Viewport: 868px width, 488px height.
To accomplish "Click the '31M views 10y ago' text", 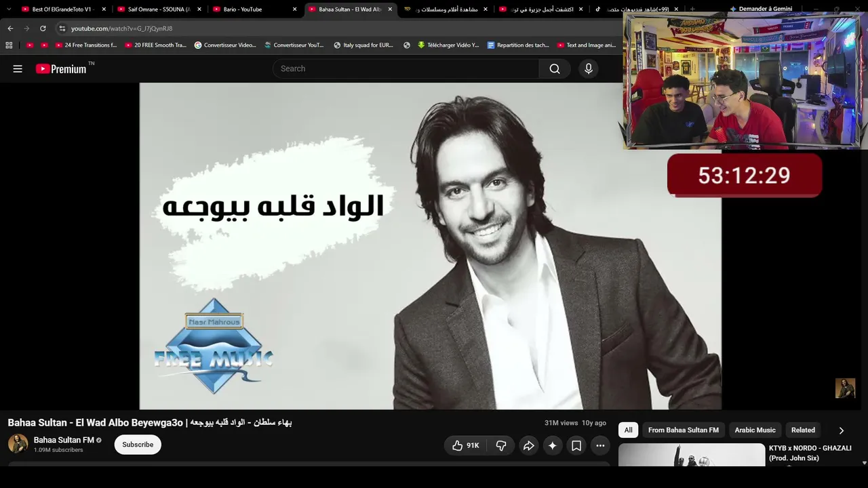I will [575, 423].
